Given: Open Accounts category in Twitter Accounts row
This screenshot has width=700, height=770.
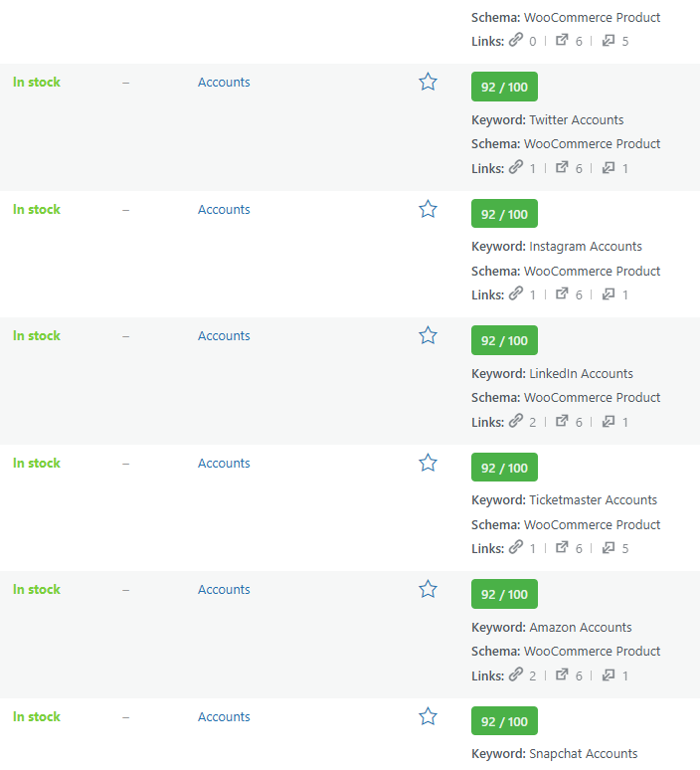Looking at the screenshot, I should click(x=224, y=83).
